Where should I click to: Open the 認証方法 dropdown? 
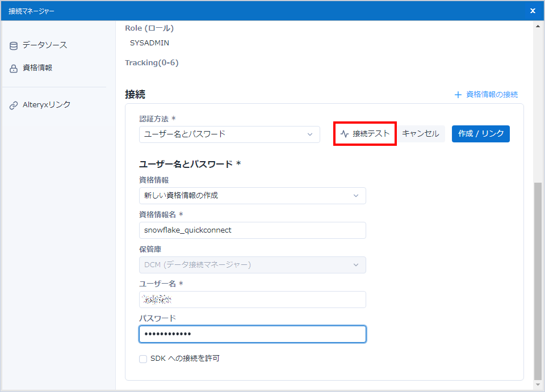point(229,134)
